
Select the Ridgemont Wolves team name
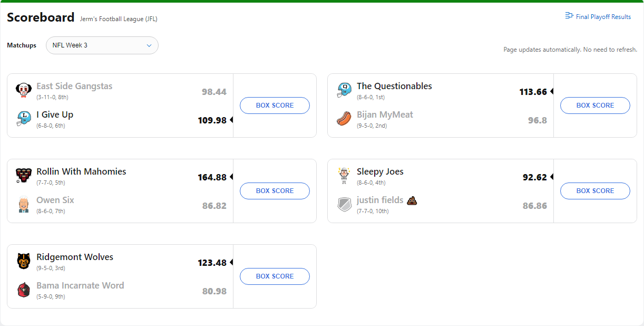pyautogui.click(x=75, y=257)
